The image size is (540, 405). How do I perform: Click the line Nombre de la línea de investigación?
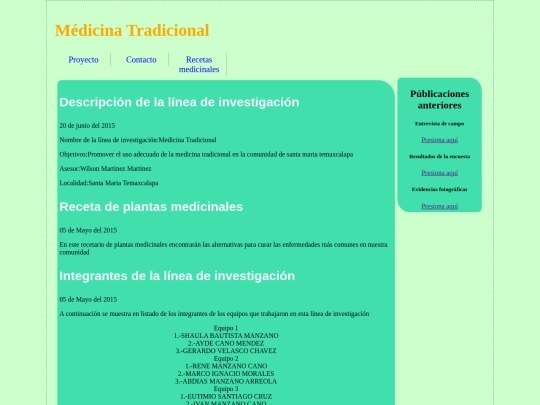(138, 140)
